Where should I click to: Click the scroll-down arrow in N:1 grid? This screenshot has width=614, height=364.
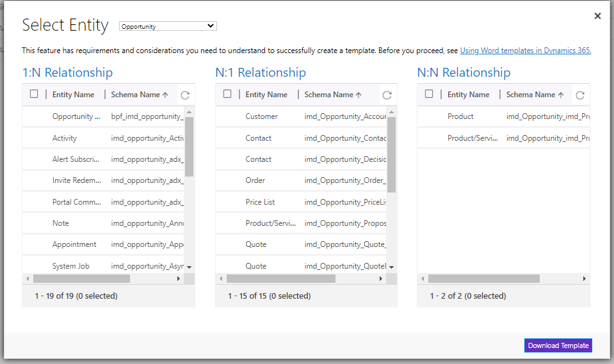tap(391, 267)
